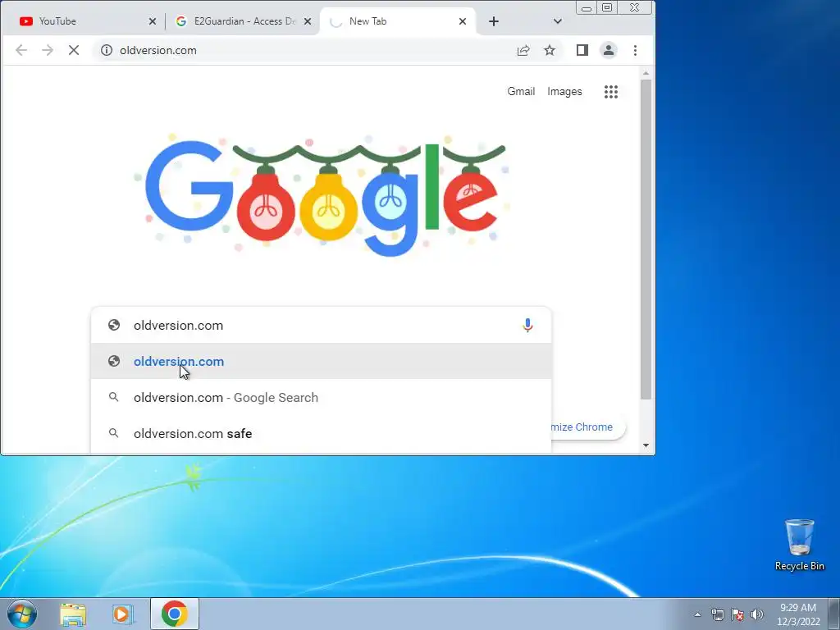
Task: Maximize the Chrome window
Action: pos(607,7)
